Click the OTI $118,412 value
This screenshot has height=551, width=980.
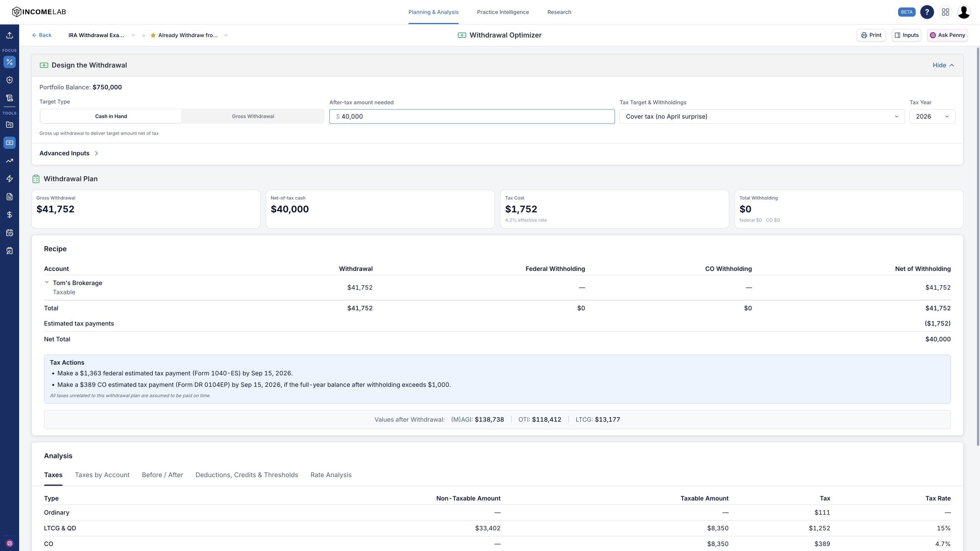coord(546,419)
